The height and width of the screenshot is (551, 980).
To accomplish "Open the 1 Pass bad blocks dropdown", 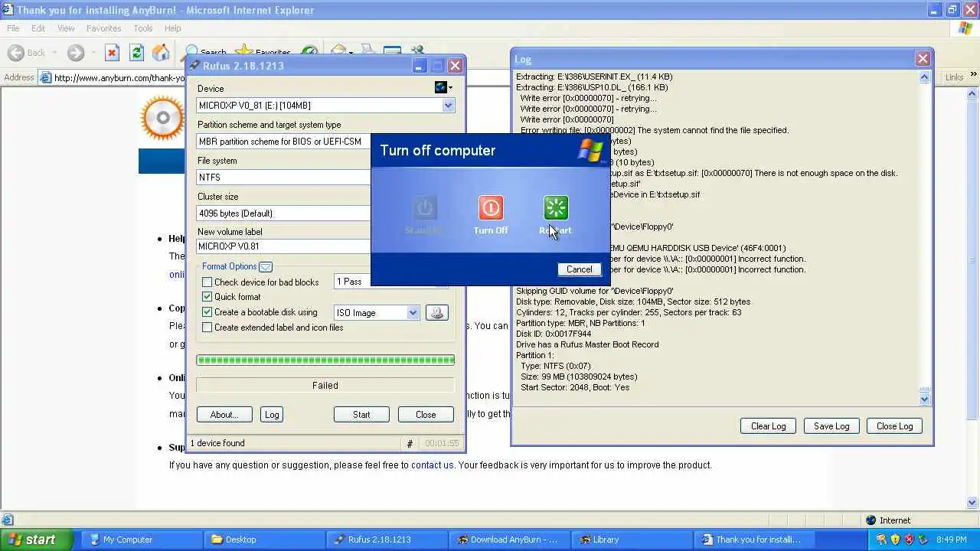I will (352, 282).
